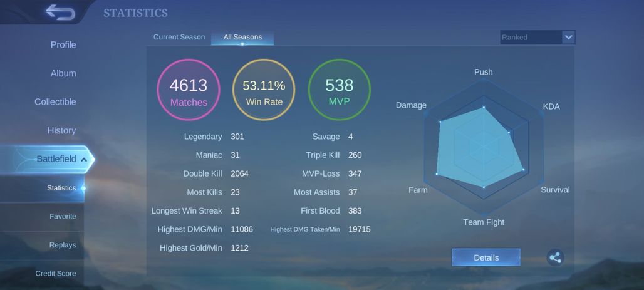Open the Replays submenu item
Viewport: 644px width, 290px height.
coord(63,245)
